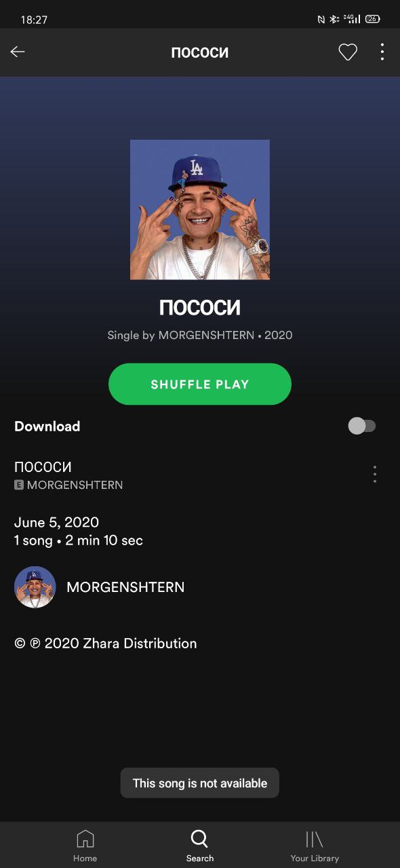Tap the battery indicator icon
Viewport: 400px width, 868px height.
tap(372, 20)
